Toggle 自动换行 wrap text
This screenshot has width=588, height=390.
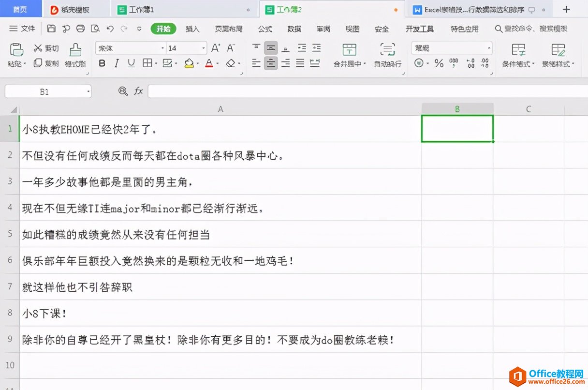point(387,55)
